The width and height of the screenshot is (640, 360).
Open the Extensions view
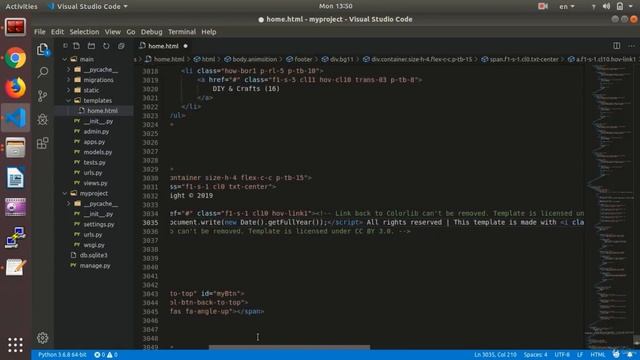tap(42, 143)
